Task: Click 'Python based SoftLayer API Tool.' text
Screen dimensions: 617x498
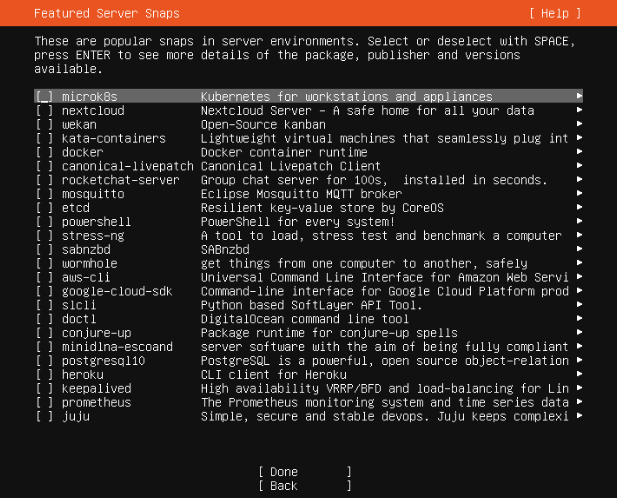Action: coord(312,305)
